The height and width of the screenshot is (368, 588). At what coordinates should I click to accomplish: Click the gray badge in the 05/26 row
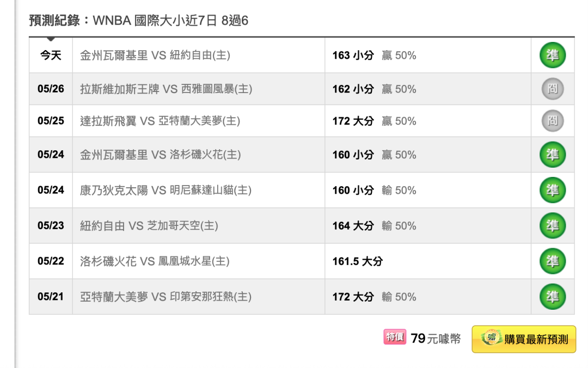[553, 89]
